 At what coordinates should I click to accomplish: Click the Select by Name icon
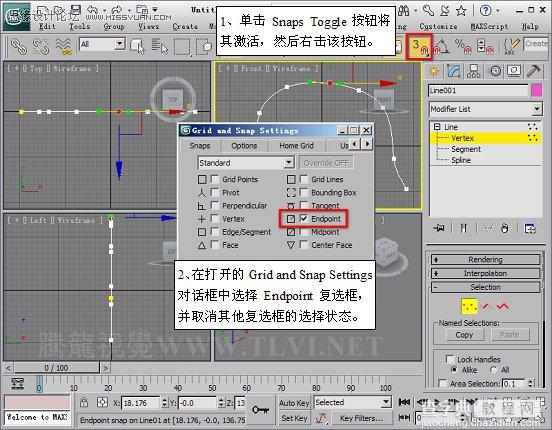[x=159, y=46]
